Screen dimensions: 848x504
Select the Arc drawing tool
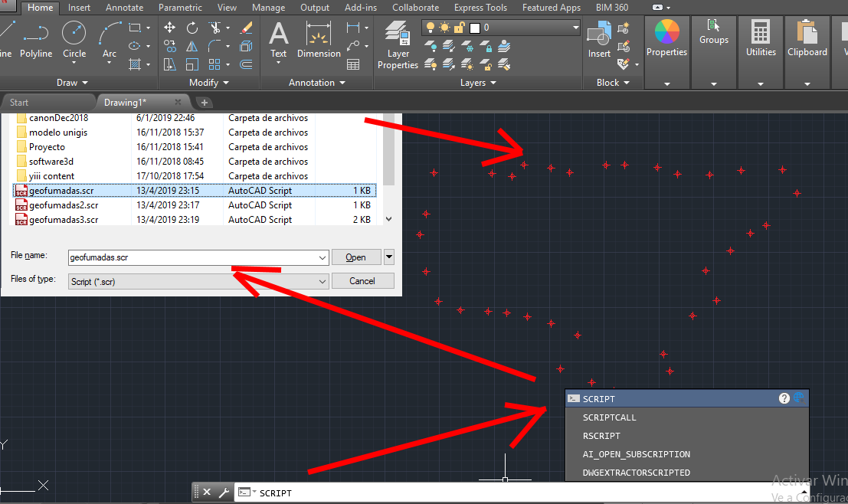click(x=110, y=42)
